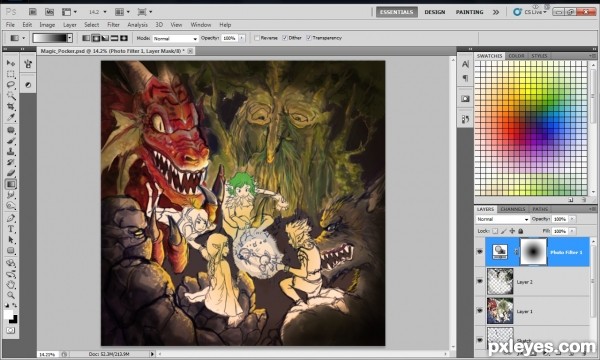This screenshot has width=600, height=360.
Task: Select the Clone Stamp tool
Action: (x=11, y=152)
